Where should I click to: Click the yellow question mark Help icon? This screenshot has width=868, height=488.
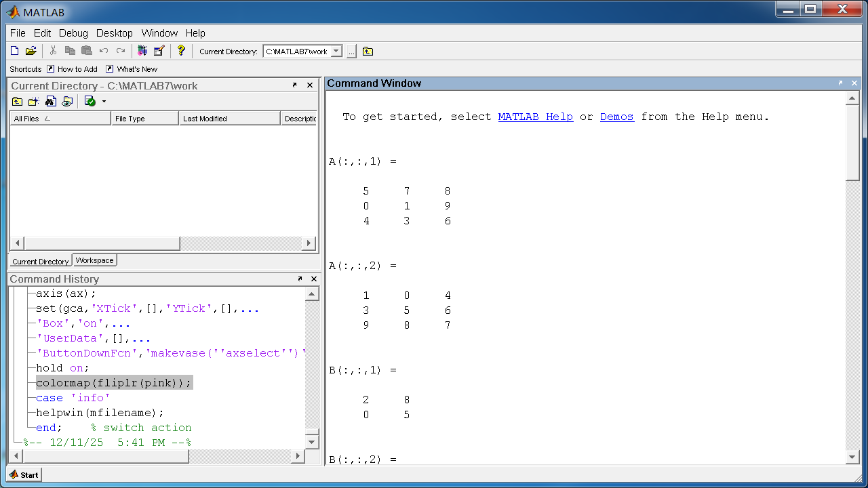pyautogui.click(x=181, y=51)
